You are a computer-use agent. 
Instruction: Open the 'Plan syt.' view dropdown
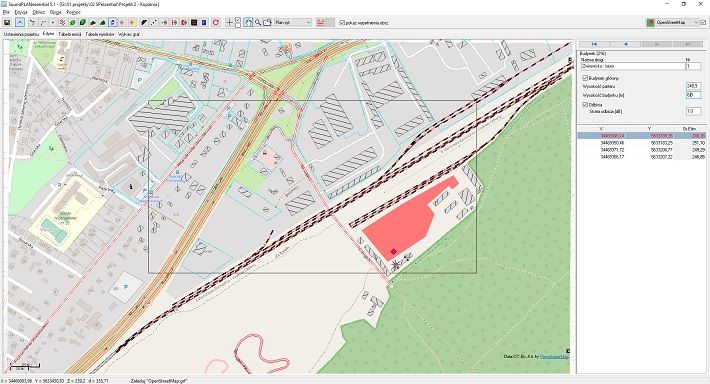tap(293, 22)
